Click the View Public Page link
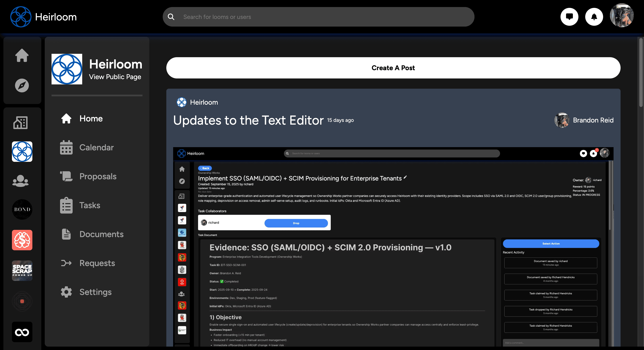 115,77
